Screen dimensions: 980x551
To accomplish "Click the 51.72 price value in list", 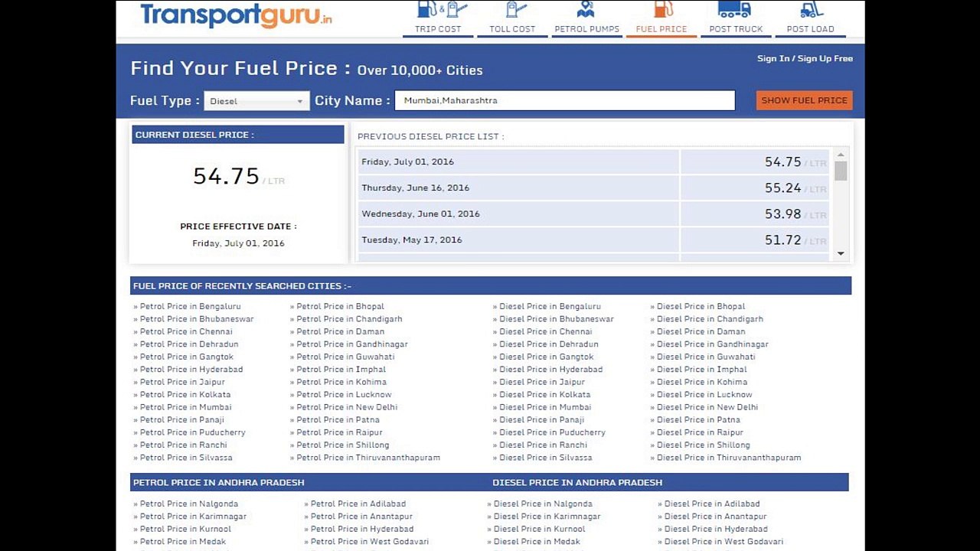I will (x=782, y=240).
